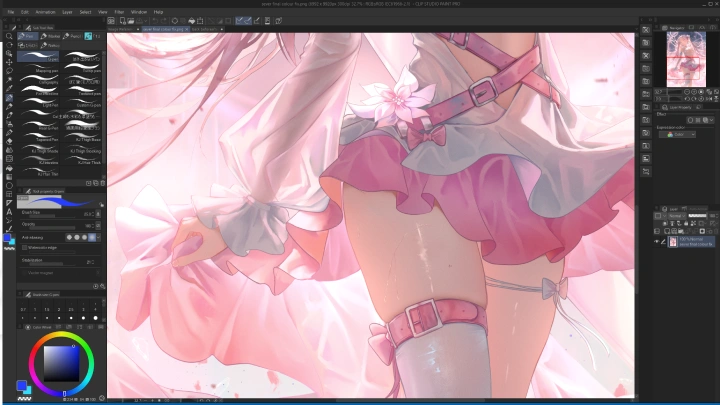Toggle visibility of sever final colour layer
Screen dimensions: 720x405
[x=657, y=242]
